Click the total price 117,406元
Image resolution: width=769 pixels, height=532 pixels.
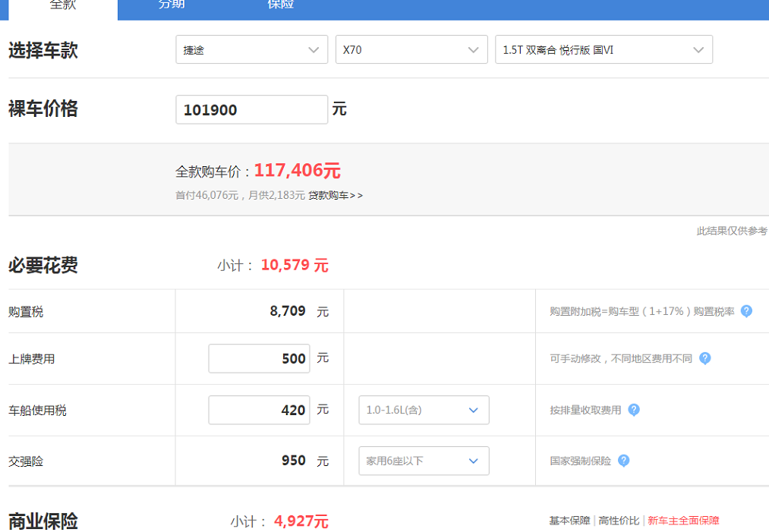[x=298, y=171]
